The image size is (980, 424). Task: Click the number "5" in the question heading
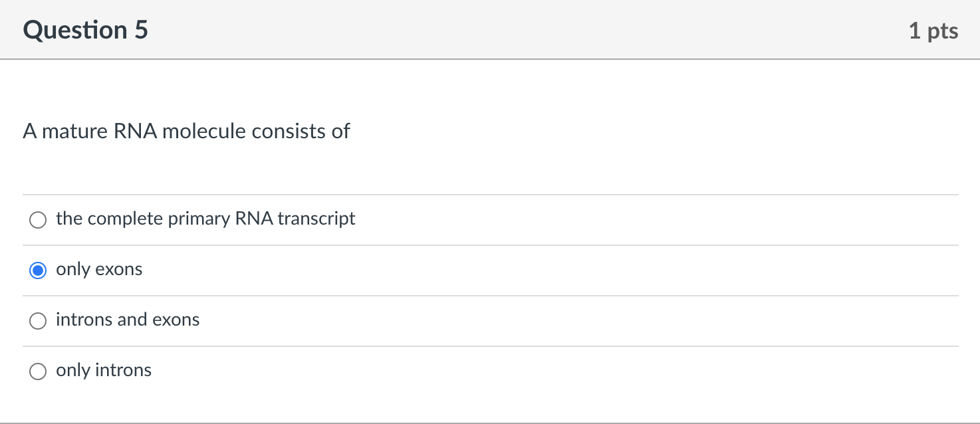(140, 31)
